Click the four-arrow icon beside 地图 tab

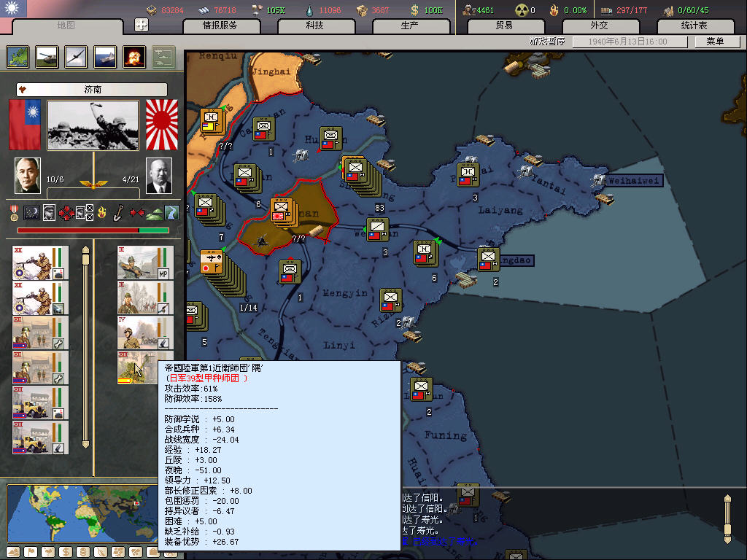[x=142, y=25]
